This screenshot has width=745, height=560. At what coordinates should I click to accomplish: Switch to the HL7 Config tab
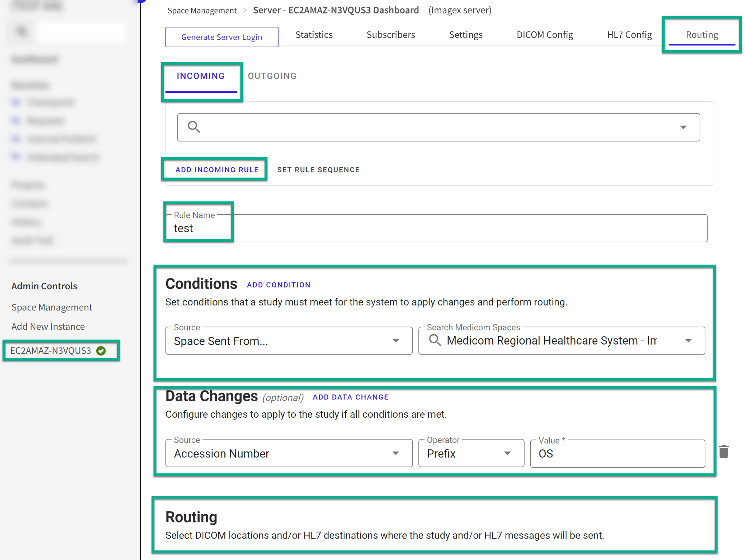(629, 35)
